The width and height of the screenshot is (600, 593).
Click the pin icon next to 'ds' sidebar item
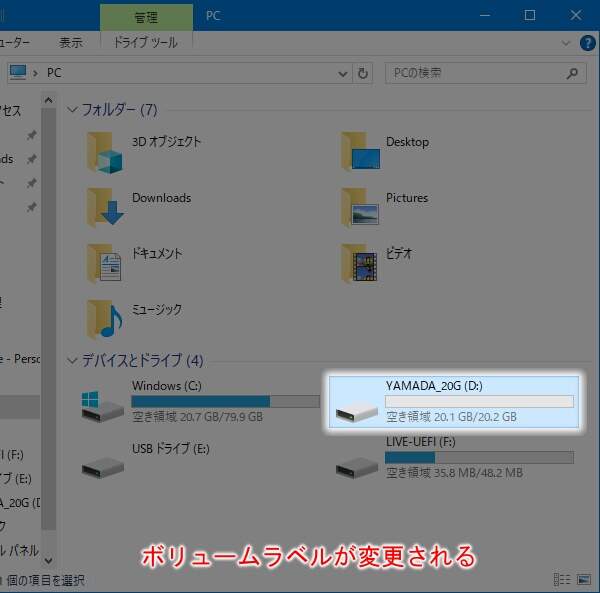click(32, 159)
